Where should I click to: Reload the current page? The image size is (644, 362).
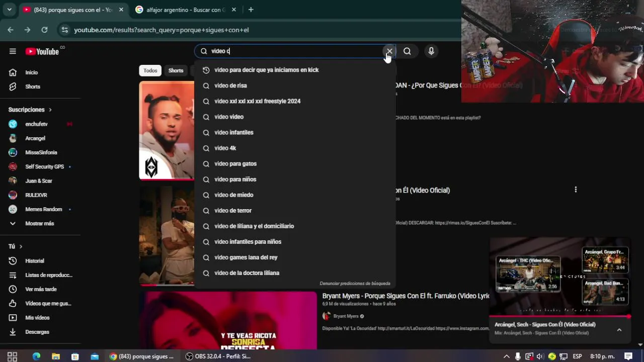[44, 30]
